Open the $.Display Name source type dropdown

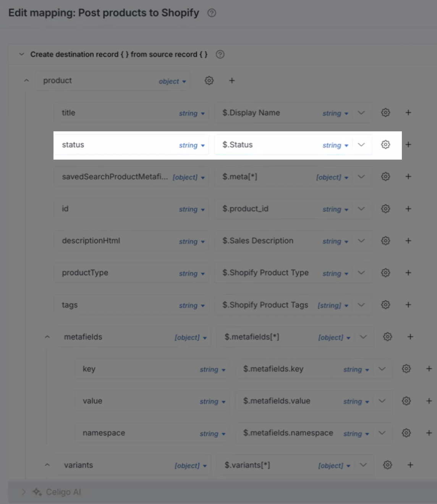(x=335, y=113)
